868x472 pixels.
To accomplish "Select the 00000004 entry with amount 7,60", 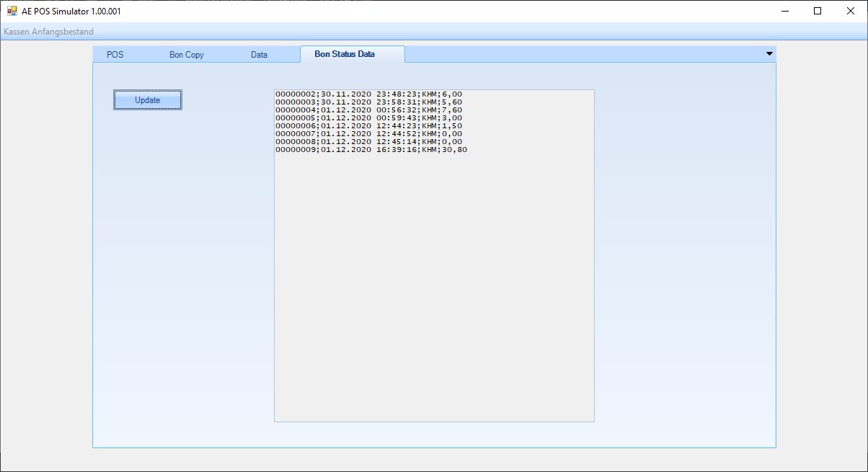I will tap(368, 110).
